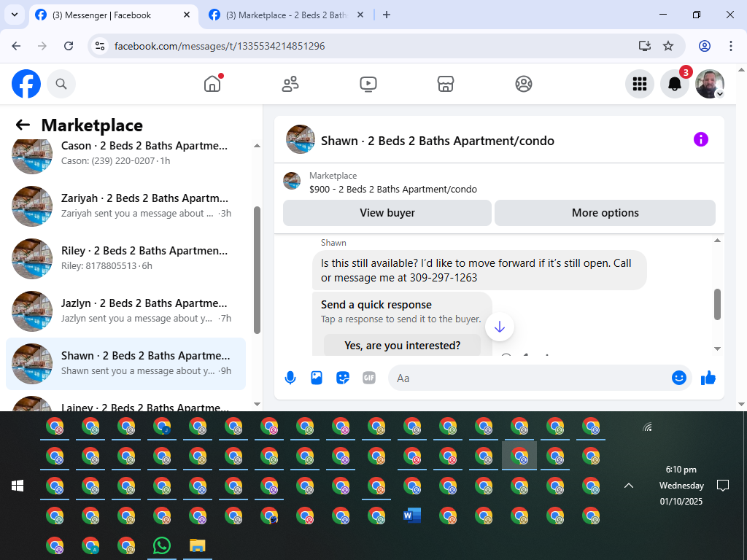Choose a sticker icon
This screenshot has width=747, height=560.
(343, 378)
